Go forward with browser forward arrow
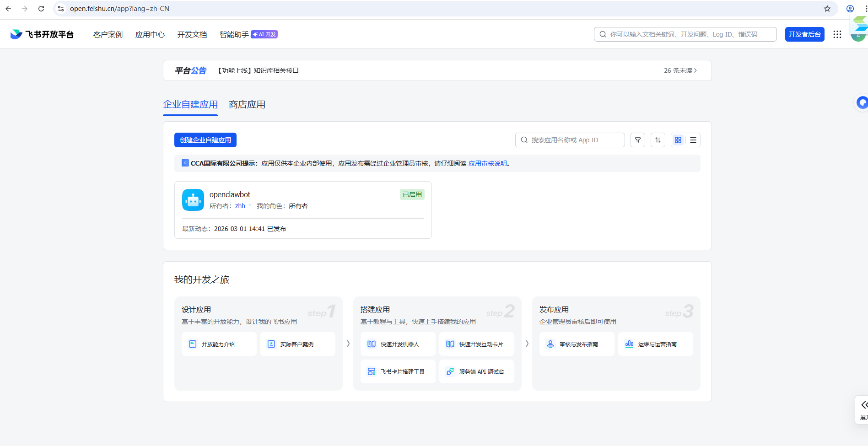The image size is (868, 446). [25, 9]
